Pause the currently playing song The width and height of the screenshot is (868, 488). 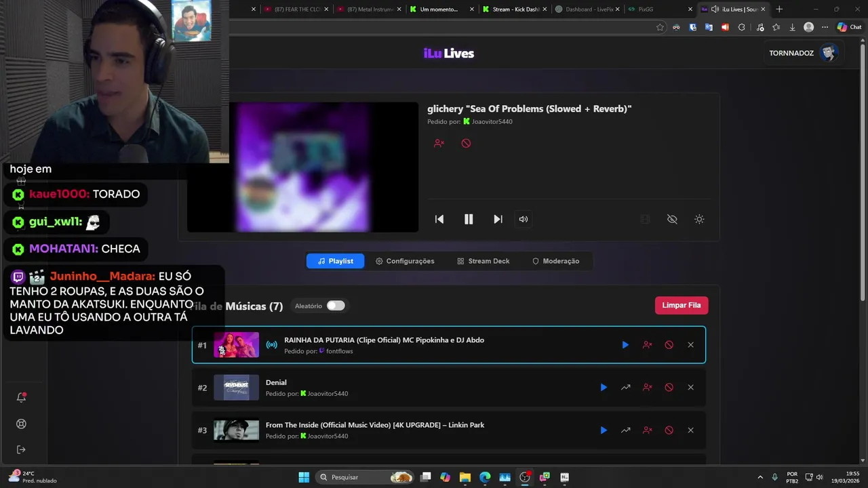469,219
